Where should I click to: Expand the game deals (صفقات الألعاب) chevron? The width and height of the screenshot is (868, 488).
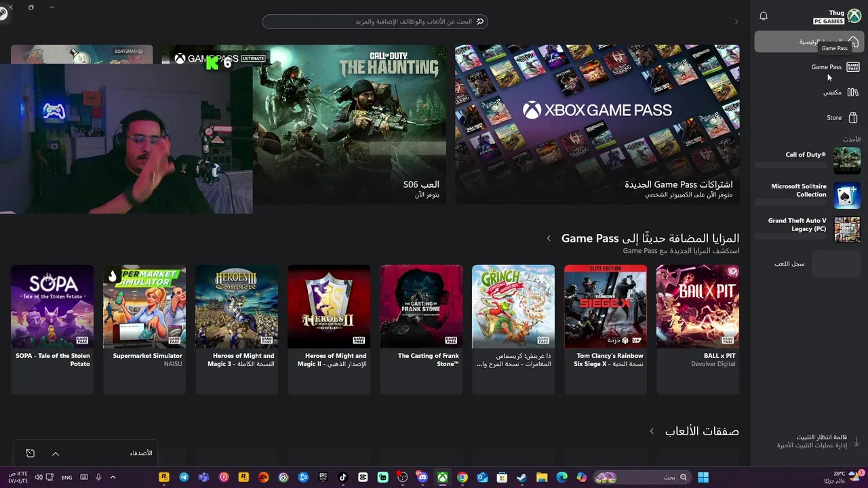point(652,431)
